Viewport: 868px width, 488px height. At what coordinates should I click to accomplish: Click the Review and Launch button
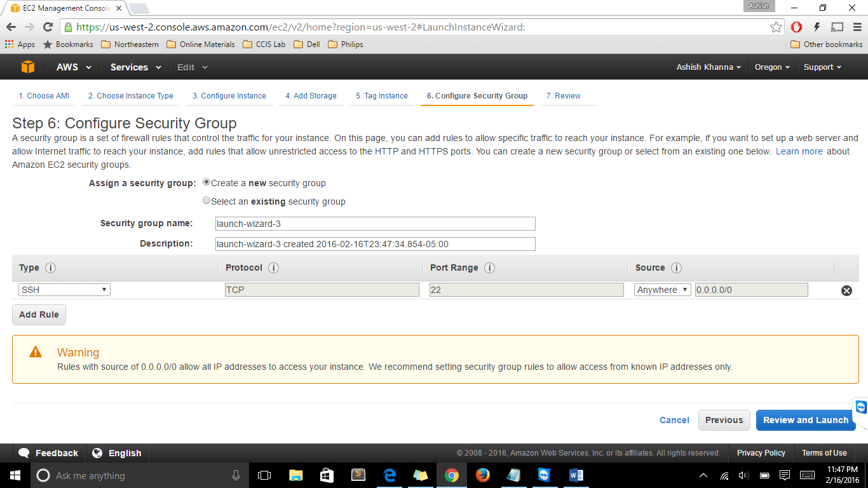click(x=805, y=420)
